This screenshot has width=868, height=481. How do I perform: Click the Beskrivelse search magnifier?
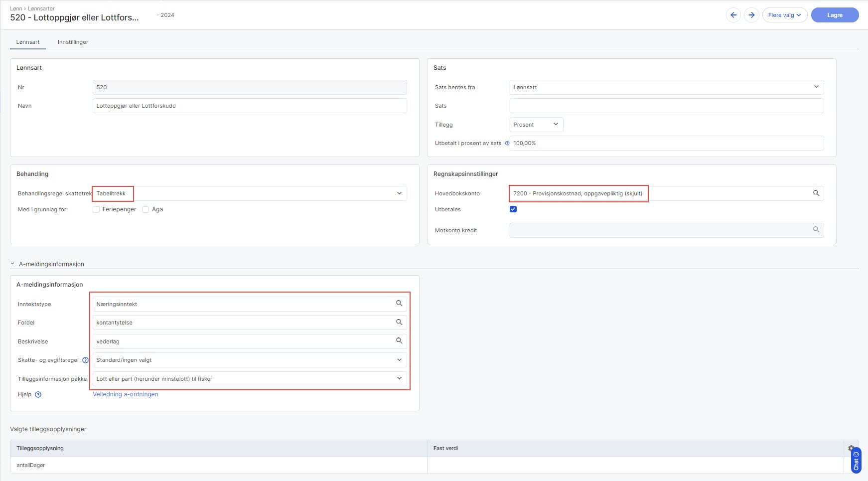pyautogui.click(x=399, y=341)
